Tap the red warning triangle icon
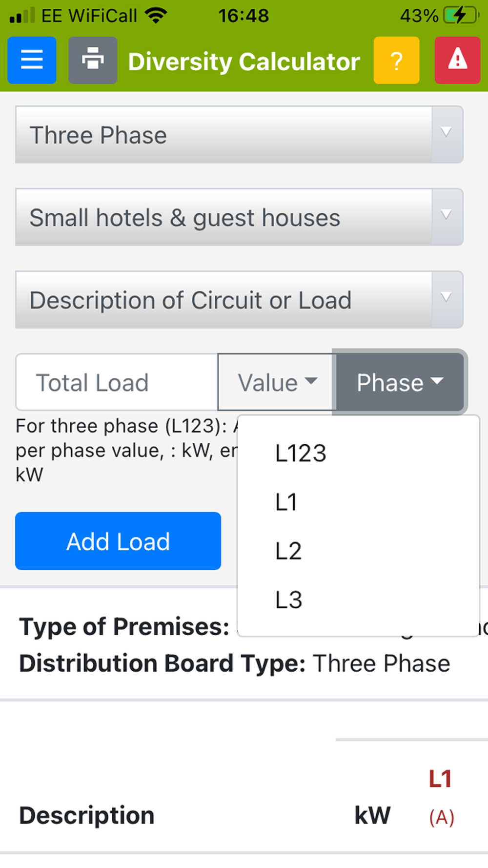Viewport: 488px width, 868px height. coord(457,60)
